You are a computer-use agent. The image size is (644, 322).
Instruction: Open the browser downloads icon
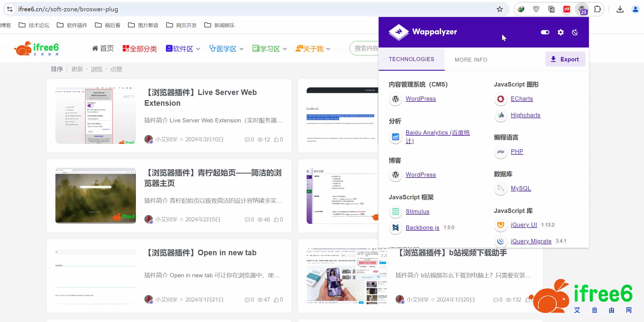620,9
